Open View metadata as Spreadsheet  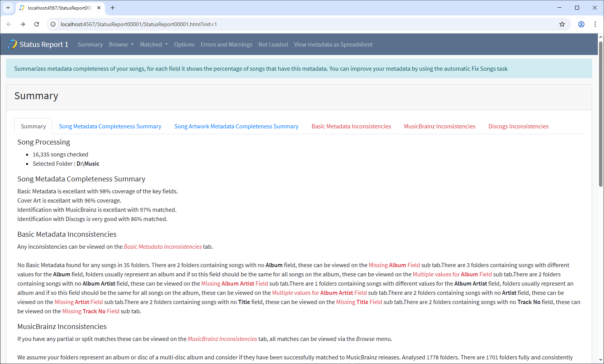[x=333, y=45]
